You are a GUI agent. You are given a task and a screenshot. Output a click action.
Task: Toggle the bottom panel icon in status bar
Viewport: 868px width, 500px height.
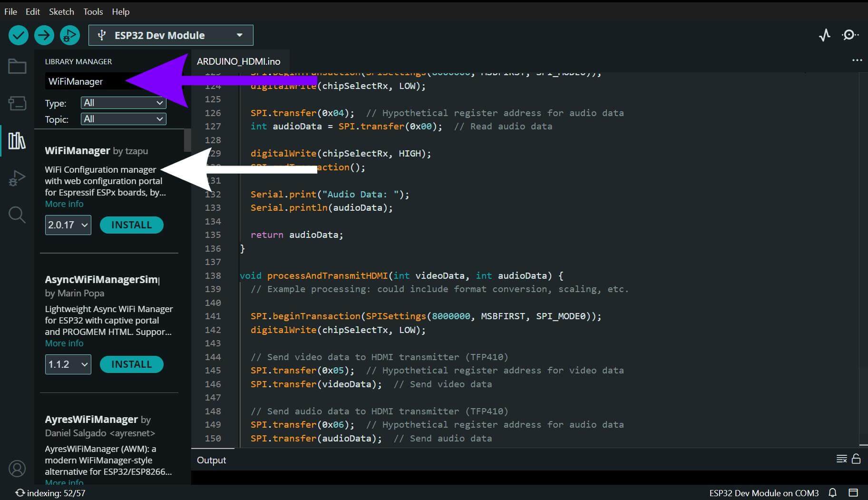pyautogui.click(x=853, y=493)
